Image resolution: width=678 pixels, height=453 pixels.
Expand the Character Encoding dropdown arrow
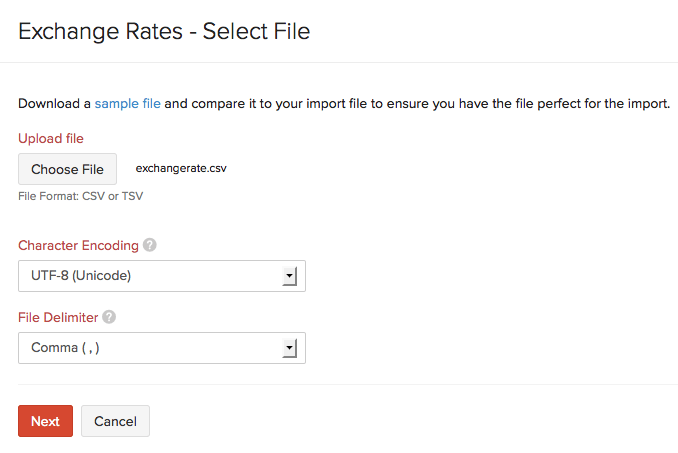(290, 276)
